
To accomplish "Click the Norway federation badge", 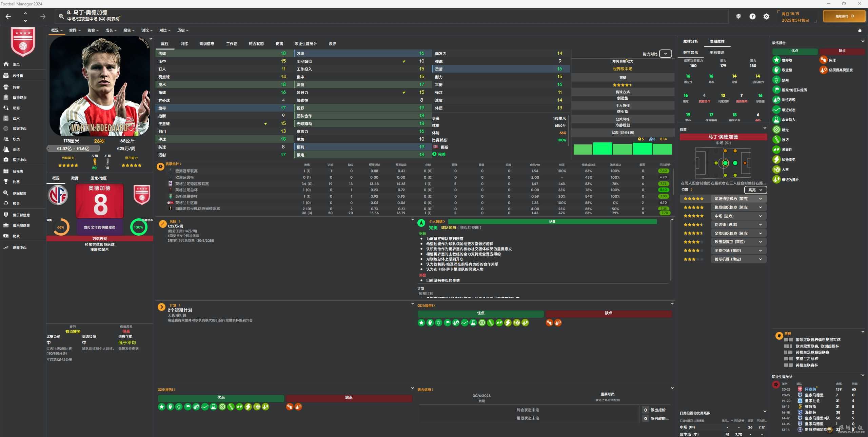I will coord(58,195).
